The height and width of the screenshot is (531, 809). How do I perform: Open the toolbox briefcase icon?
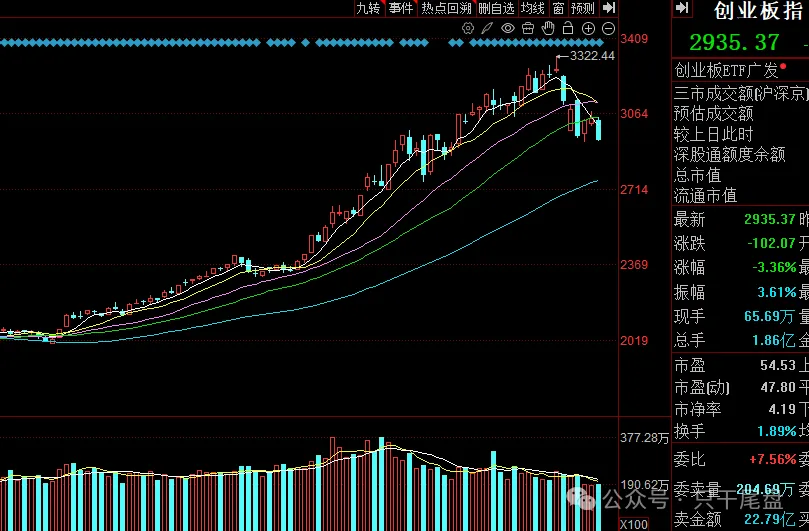click(527, 29)
